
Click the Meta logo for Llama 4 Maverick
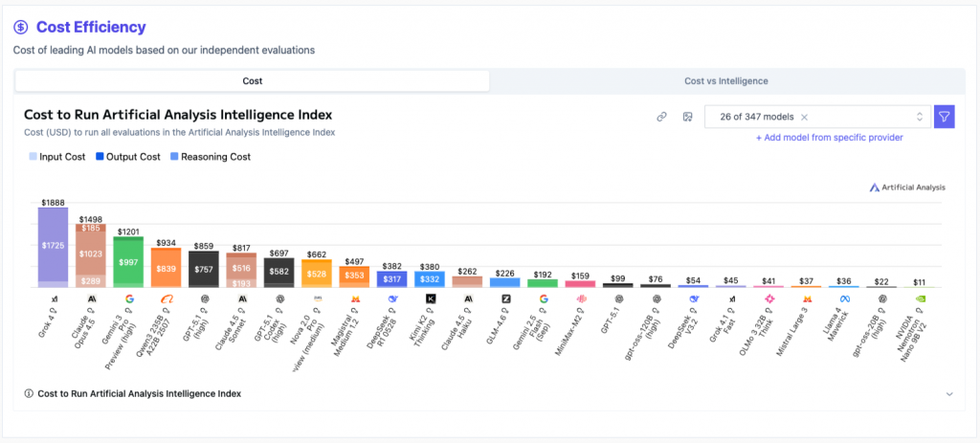pos(844,299)
